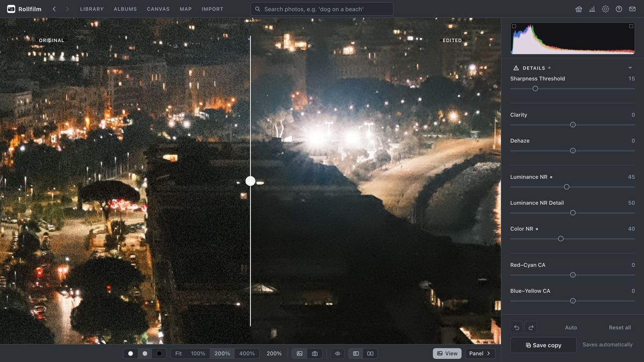Open the Library tab
This screenshot has width=644, height=362.
click(x=92, y=9)
